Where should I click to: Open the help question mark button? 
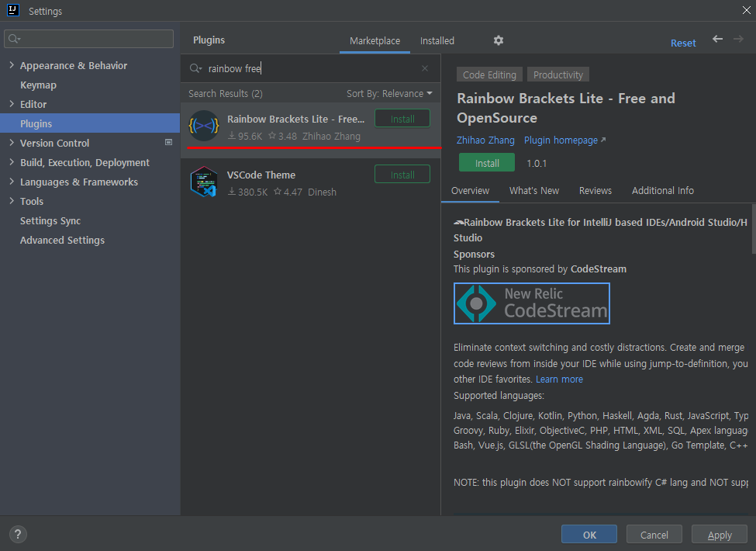click(x=18, y=534)
